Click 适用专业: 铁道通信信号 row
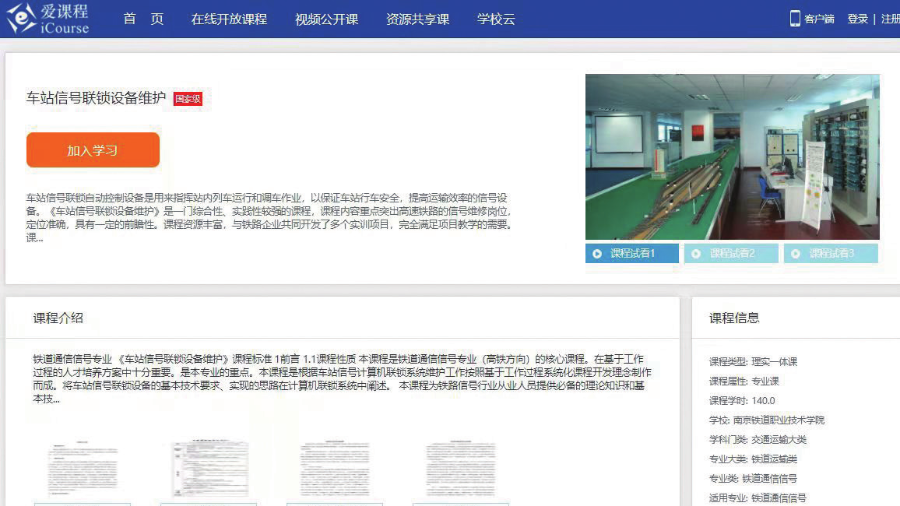 (758, 498)
